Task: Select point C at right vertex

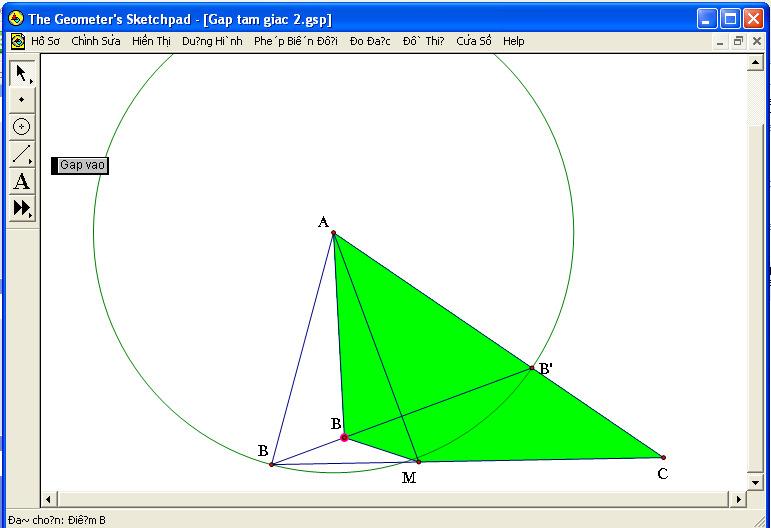Action: tap(663, 457)
